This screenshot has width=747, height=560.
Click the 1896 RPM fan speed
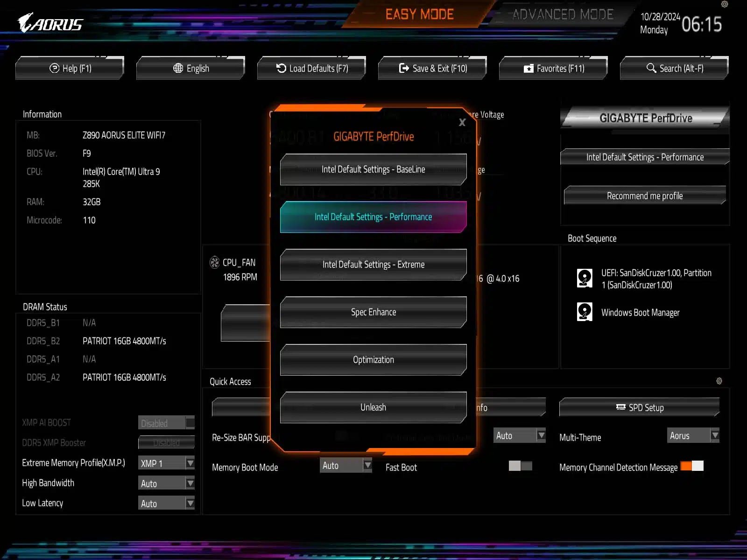pyautogui.click(x=240, y=277)
